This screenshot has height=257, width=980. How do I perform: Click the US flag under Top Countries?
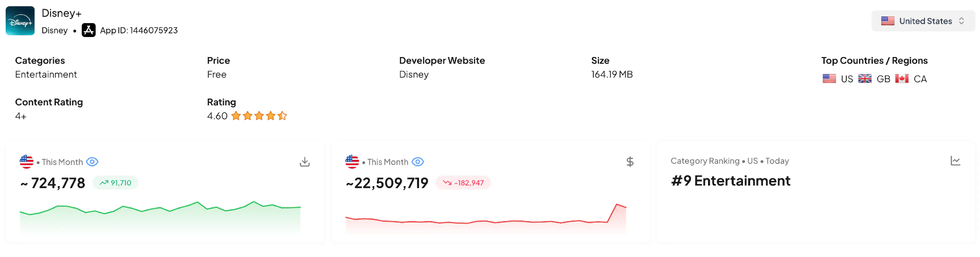(x=829, y=79)
